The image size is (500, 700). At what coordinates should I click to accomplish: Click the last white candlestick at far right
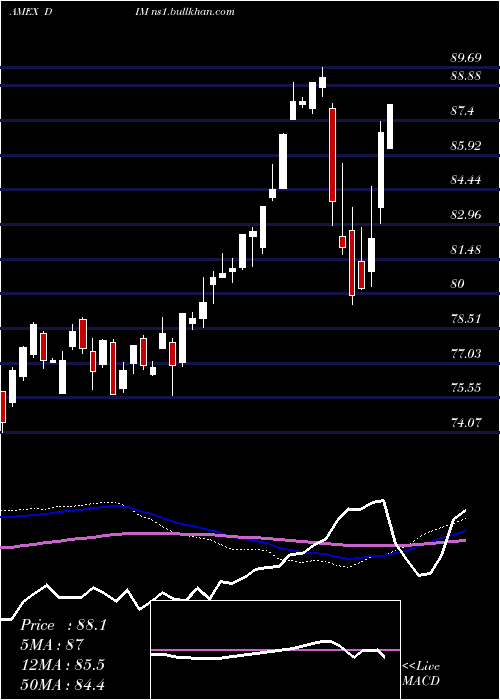tap(390, 126)
